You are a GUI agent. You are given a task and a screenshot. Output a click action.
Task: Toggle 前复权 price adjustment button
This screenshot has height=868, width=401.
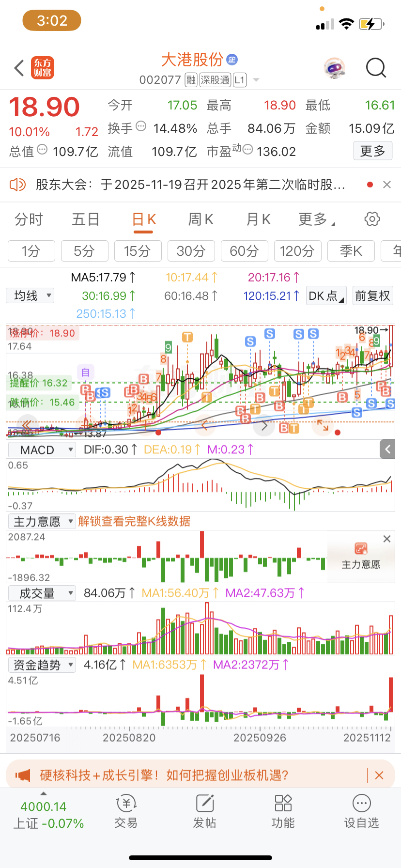pyautogui.click(x=372, y=295)
